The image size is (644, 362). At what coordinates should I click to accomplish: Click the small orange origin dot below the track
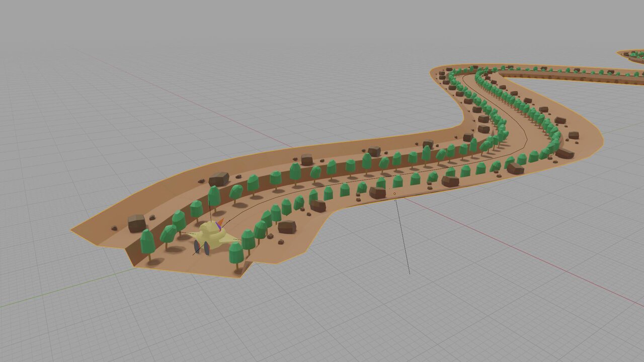[x=394, y=194]
